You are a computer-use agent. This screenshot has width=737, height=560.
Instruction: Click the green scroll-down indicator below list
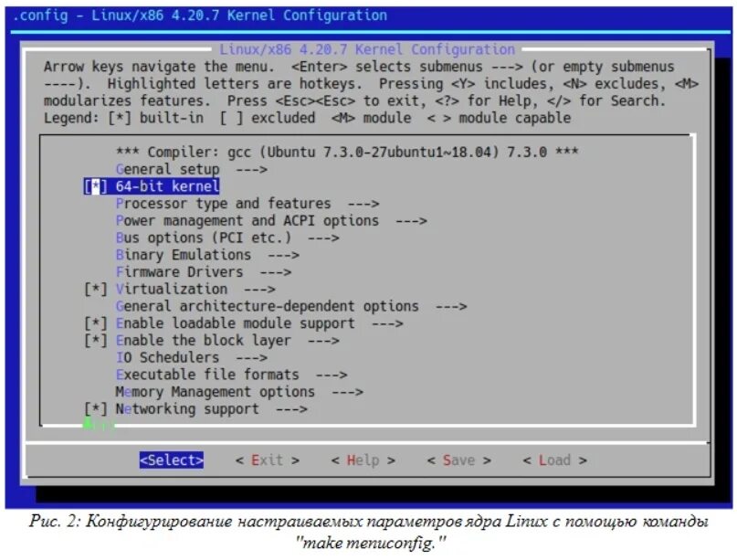pos(99,425)
